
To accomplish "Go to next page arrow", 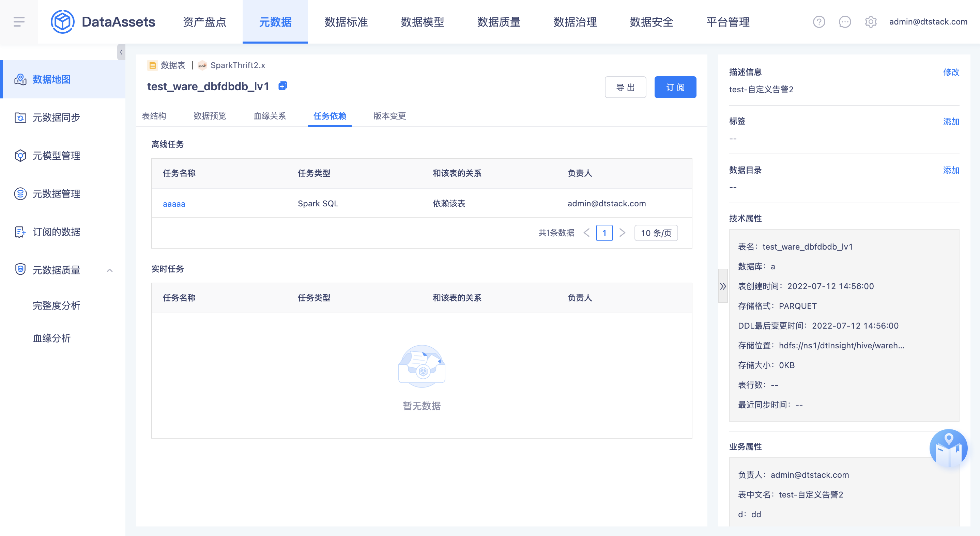I will point(623,233).
